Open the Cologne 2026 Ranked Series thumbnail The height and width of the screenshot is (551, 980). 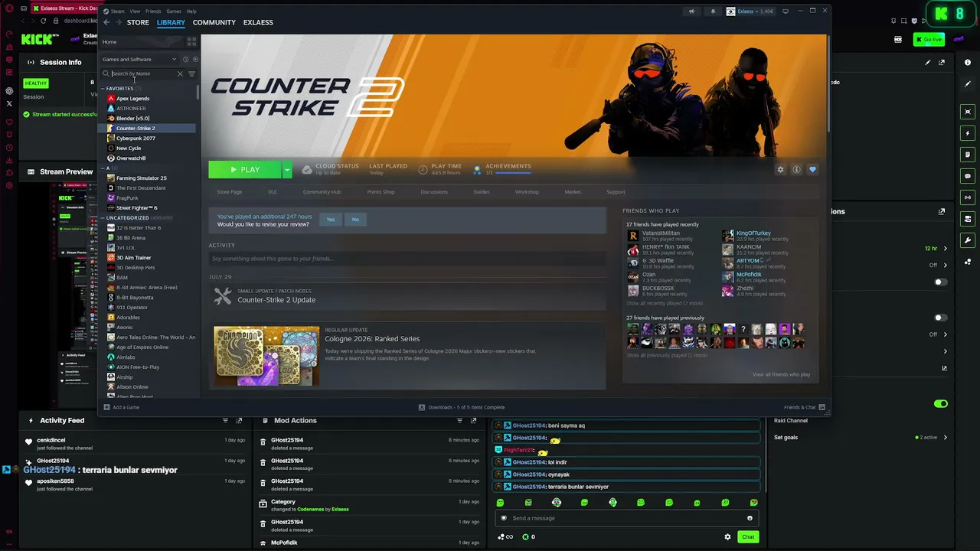(x=266, y=356)
